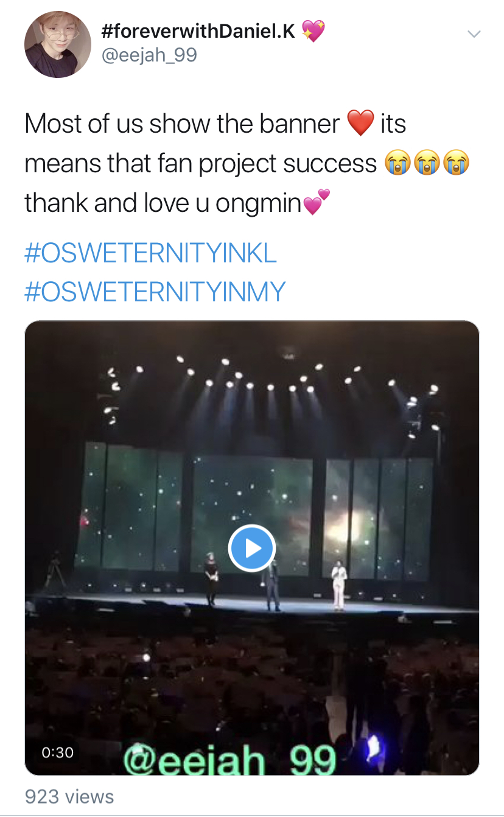Click the sparkling heart emoji beside the name

[x=313, y=30]
